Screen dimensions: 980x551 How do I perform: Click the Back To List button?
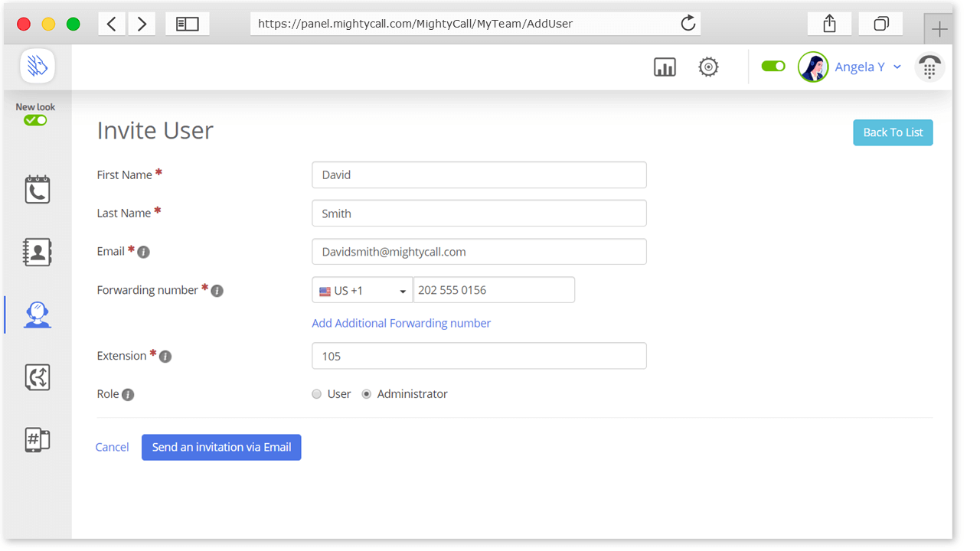click(x=893, y=132)
